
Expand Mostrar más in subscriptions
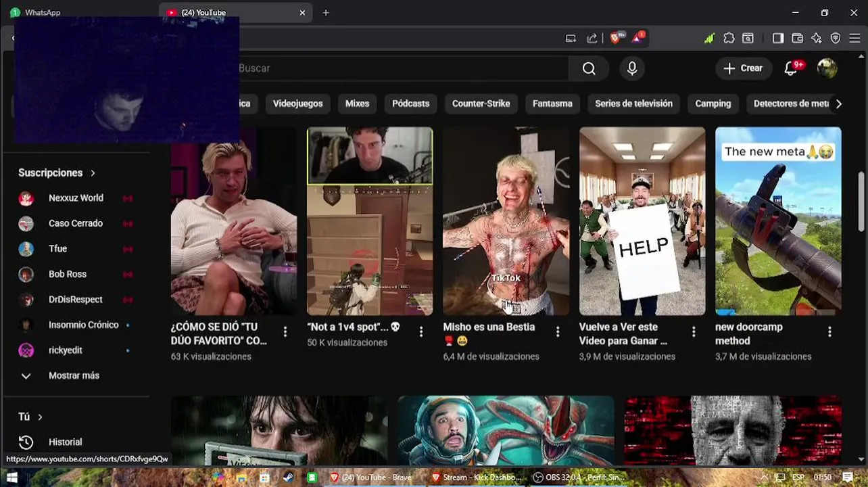pyautogui.click(x=74, y=375)
